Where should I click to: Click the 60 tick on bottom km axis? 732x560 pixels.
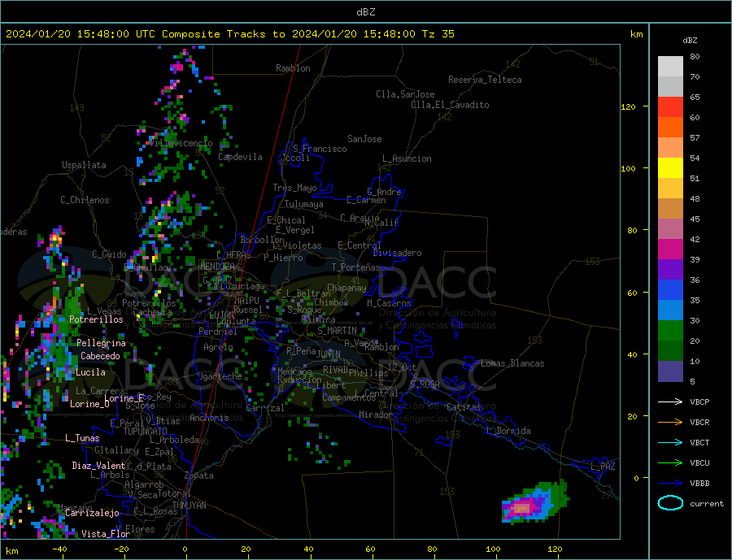(370, 549)
